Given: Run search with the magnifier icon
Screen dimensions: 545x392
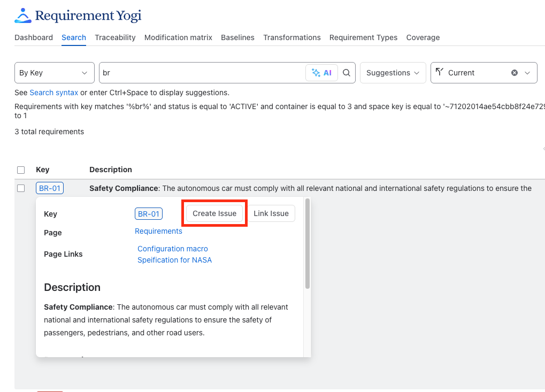Looking at the screenshot, I should pyautogui.click(x=347, y=73).
